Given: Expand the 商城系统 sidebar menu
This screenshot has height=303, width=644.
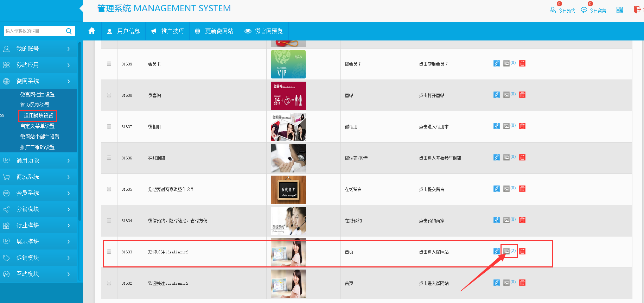Looking at the screenshot, I should pyautogui.click(x=38, y=177).
